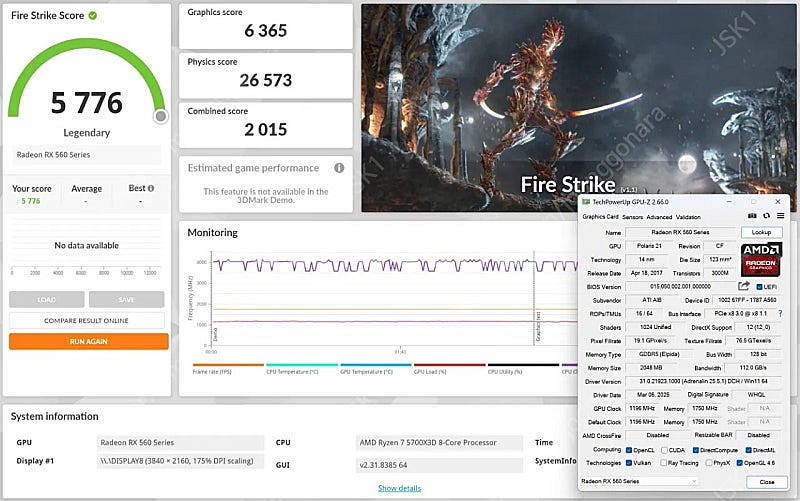
Task: Click the Radeon RX 560 Series label under gauge
Action: point(87,155)
